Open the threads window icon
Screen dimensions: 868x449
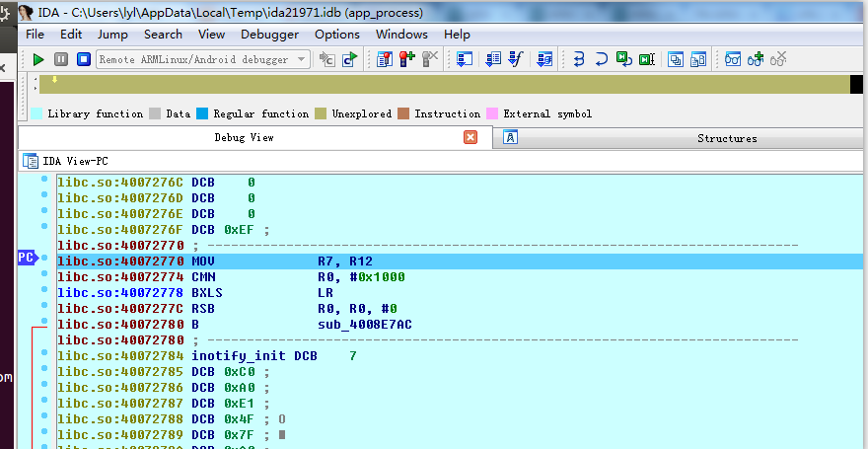[x=676, y=59]
